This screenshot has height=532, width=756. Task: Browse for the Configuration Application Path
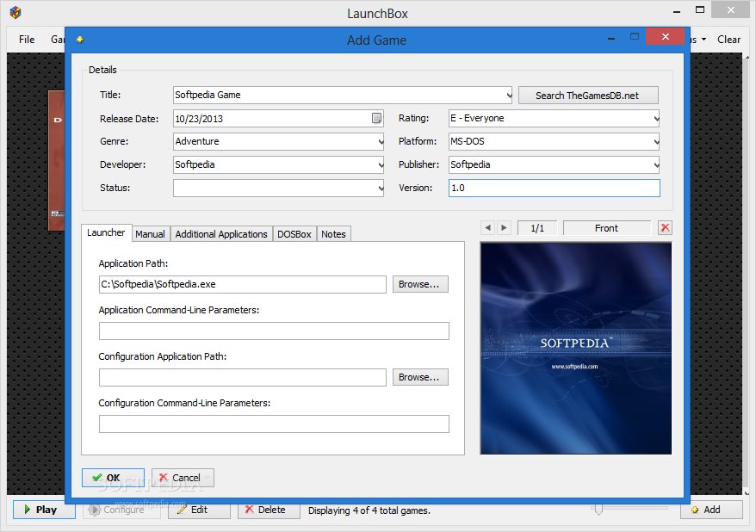(420, 377)
